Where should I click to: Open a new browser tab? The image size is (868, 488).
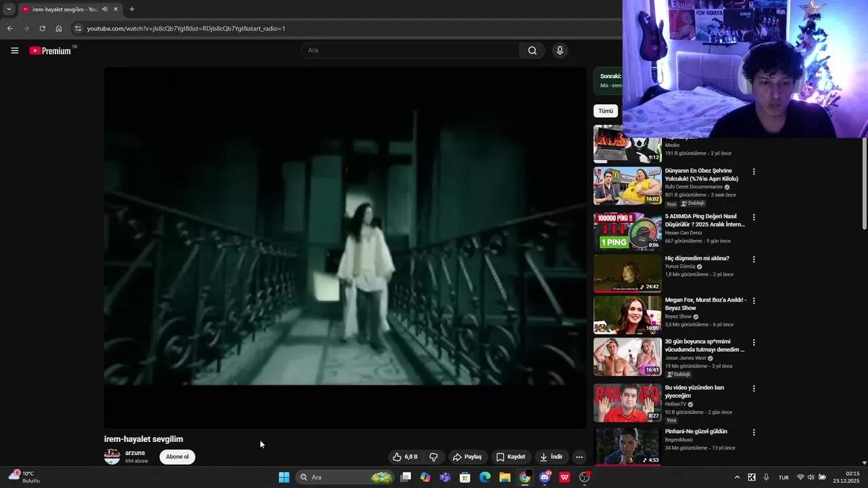click(x=132, y=9)
